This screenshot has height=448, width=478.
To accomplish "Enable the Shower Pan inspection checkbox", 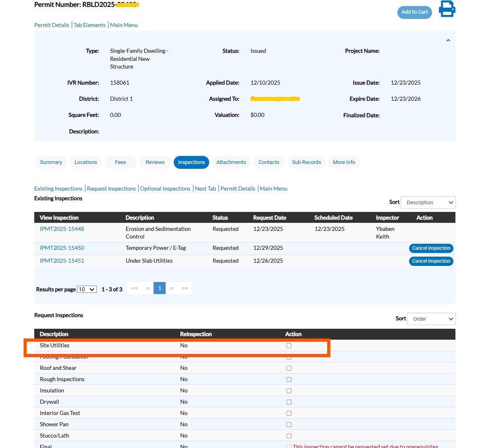I will pyautogui.click(x=289, y=425).
